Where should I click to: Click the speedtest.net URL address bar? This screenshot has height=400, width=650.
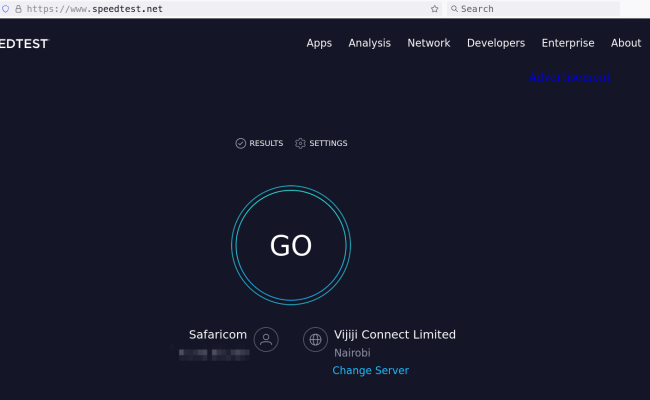coord(220,9)
